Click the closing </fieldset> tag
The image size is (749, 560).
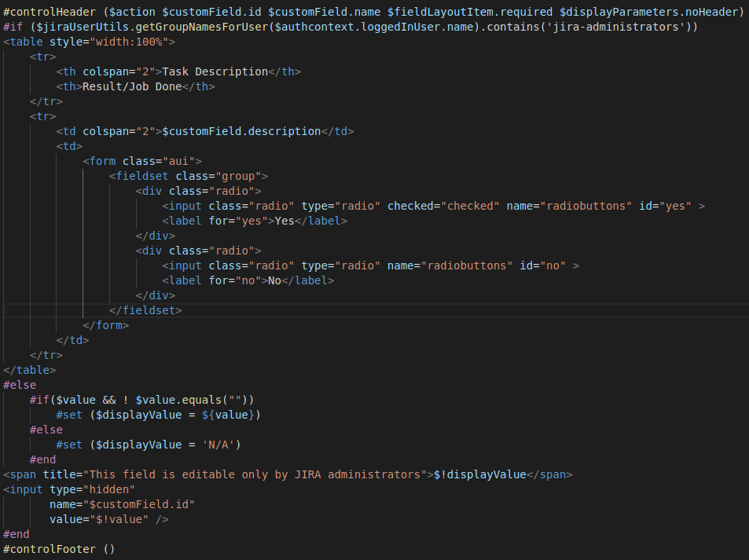click(145, 310)
